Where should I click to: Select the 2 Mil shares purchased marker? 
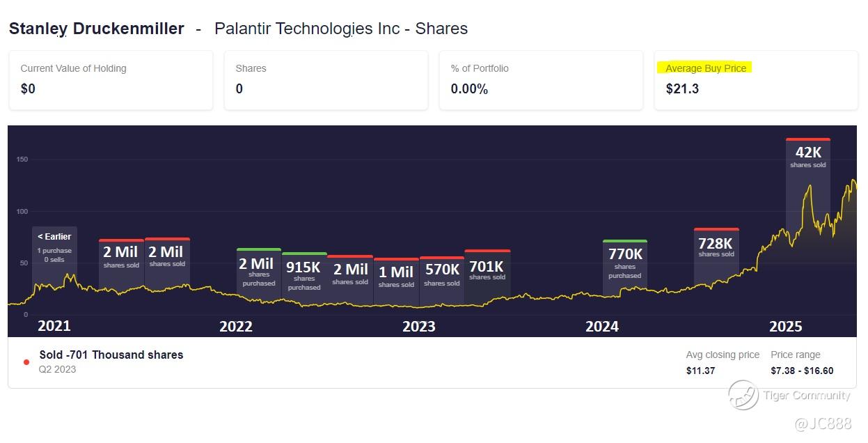(x=258, y=270)
